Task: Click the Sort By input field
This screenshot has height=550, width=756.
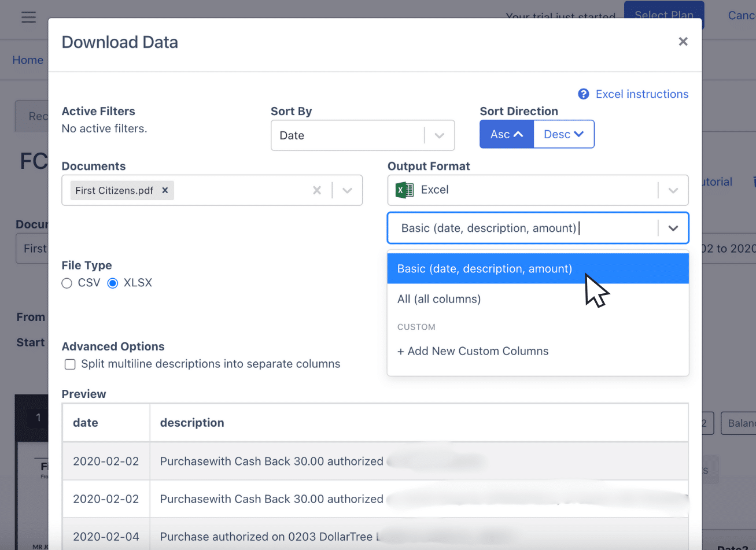Action: click(x=363, y=135)
